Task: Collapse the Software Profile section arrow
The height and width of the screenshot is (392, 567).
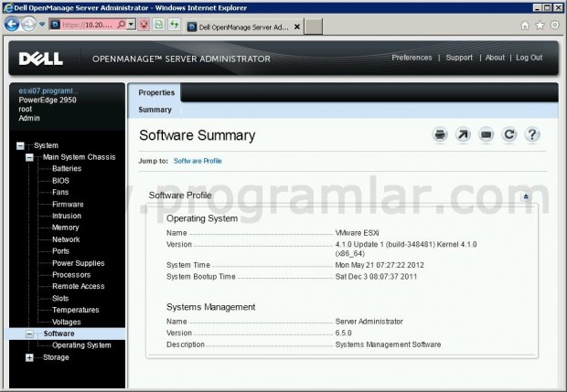Action: 526,196
